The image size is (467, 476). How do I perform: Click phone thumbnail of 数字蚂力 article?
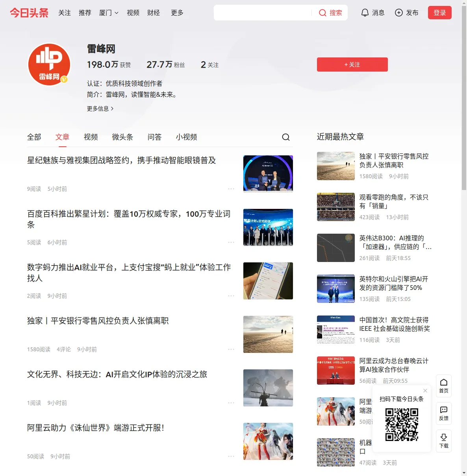[268, 281]
